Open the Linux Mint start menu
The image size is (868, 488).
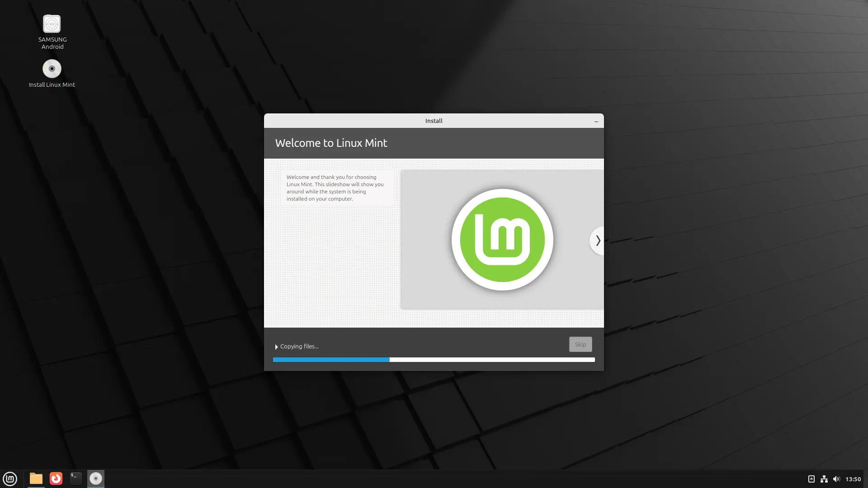pos(10,479)
